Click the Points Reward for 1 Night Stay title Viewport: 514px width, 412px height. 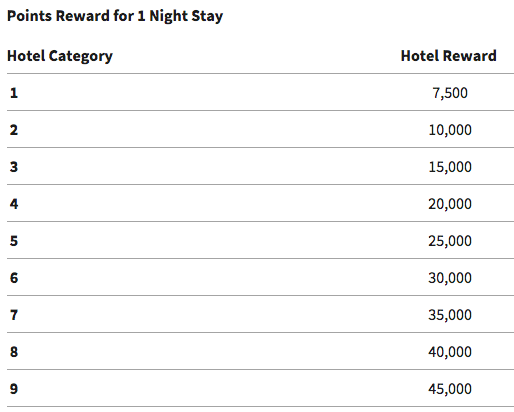[x=115, y=16]
